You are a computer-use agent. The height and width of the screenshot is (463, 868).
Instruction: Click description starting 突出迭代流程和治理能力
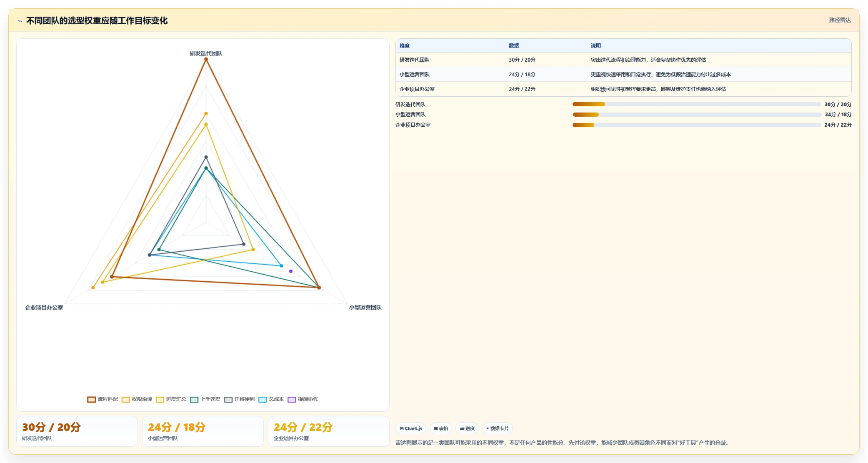(x=648, y=60)
